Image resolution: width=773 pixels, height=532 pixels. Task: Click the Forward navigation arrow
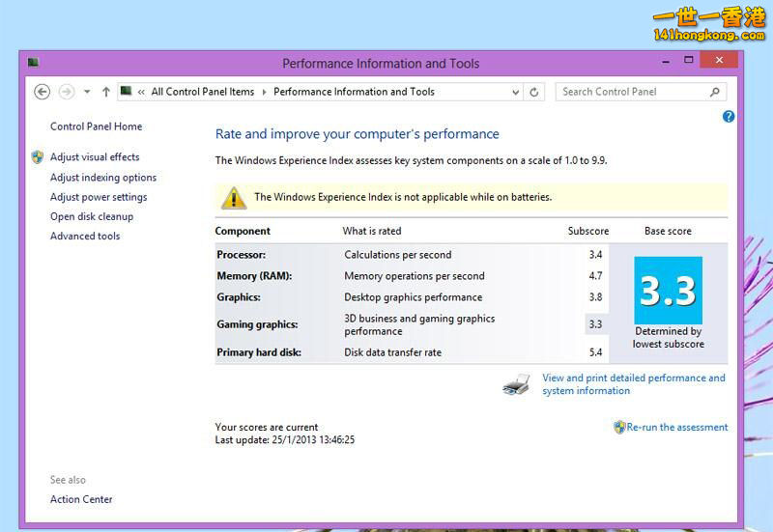pyautogui.click(x=67, y=92)
